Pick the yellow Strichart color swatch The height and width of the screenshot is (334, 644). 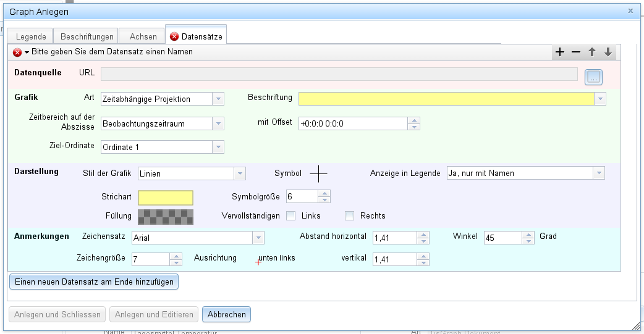click(166, 198)
